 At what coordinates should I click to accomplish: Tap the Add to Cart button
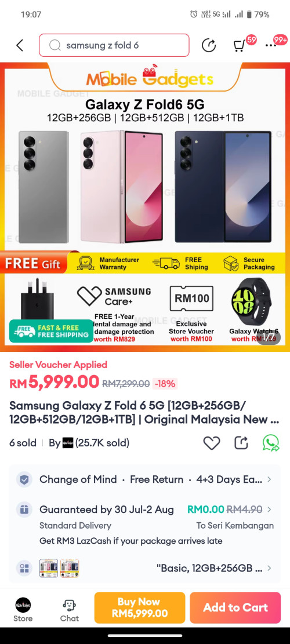pyautogui.click(x=235, y=607)
